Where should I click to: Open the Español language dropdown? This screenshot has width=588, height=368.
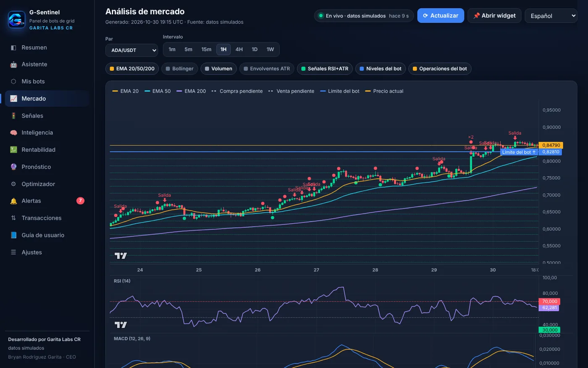tap(551, 16)
